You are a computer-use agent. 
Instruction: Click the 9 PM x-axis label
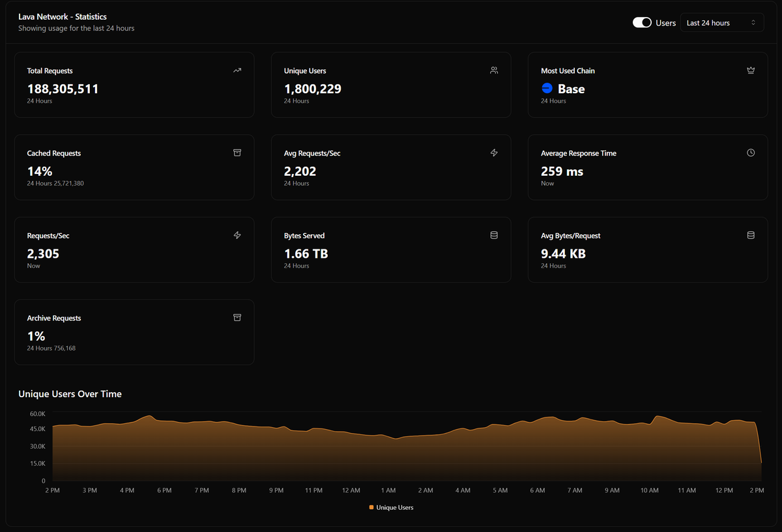(276, 490)
